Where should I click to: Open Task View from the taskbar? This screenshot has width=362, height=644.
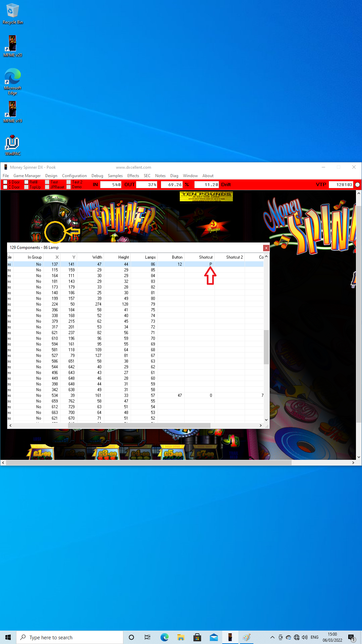(147, 637)
